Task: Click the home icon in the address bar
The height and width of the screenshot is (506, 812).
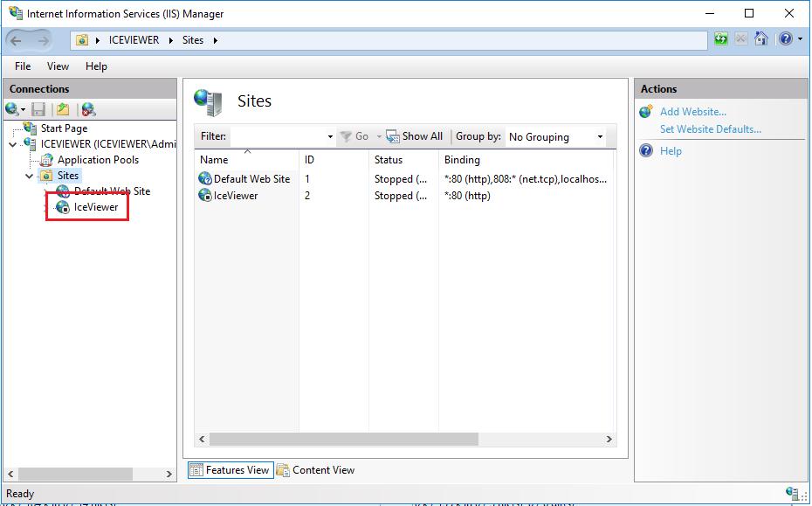Action: (760, 38)
